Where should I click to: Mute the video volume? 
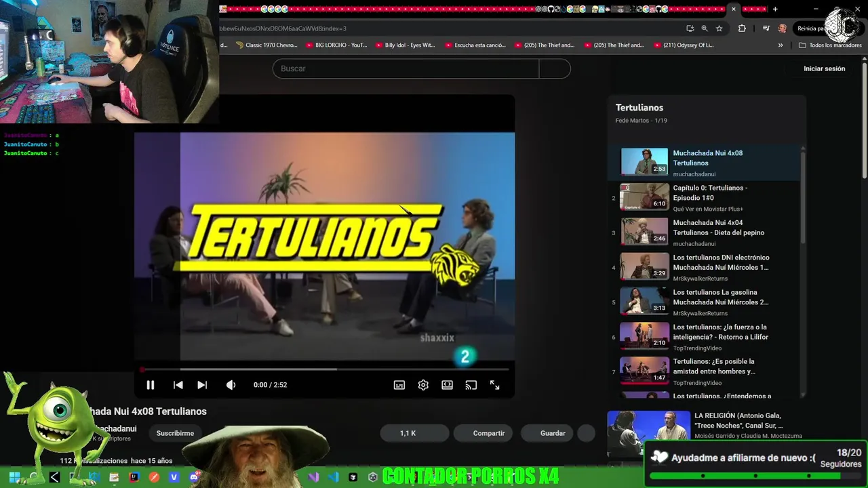[x=231, y=385]
